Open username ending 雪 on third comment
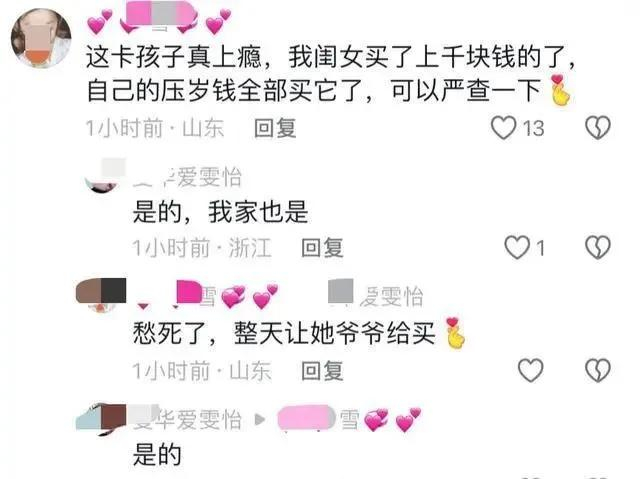640x479 pixels. (207, 296)
